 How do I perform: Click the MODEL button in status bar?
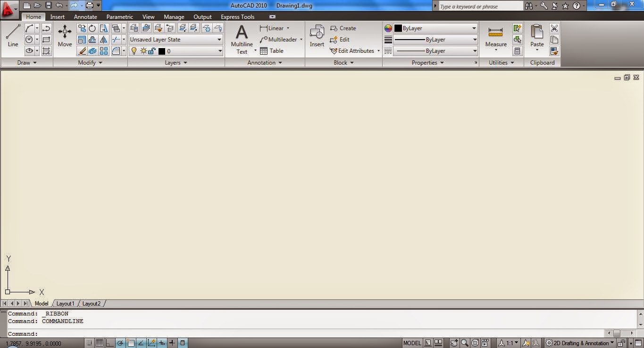coord(412,343)
